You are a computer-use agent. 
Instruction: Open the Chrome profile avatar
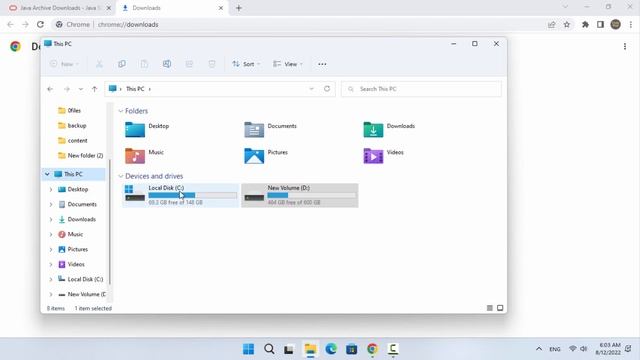pos(616,24)
